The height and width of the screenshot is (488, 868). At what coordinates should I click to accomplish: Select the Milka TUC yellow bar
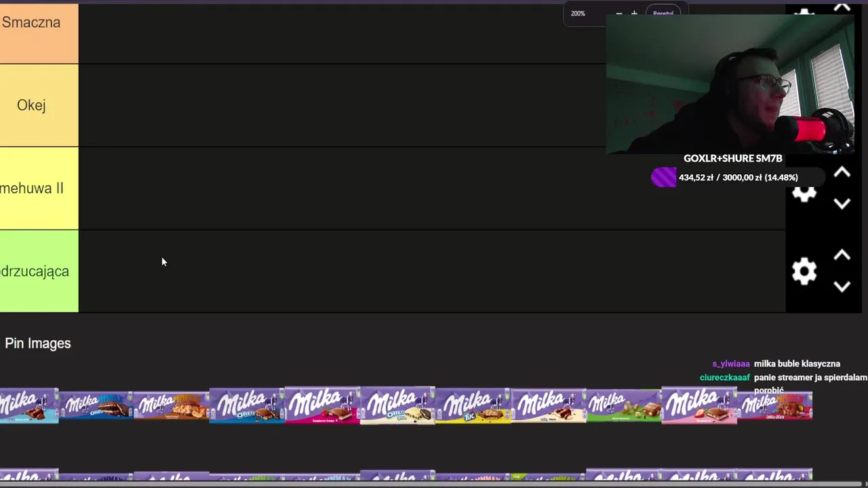473,405
